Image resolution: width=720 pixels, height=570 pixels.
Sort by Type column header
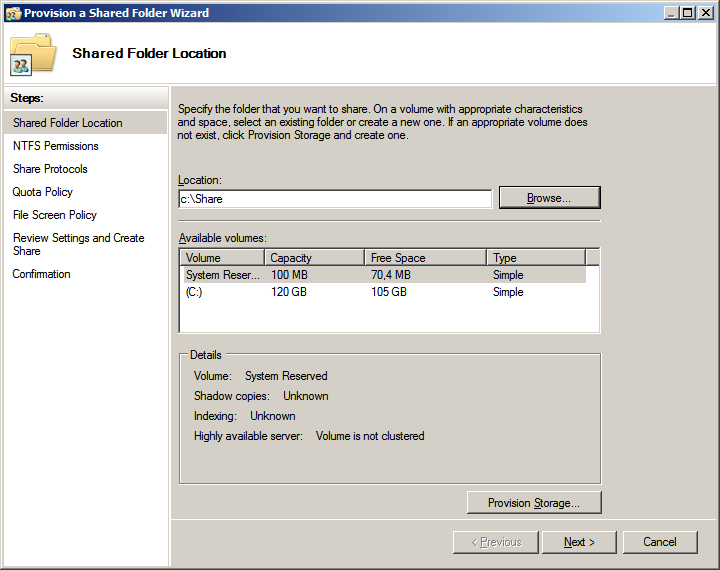tap(536, 258)
